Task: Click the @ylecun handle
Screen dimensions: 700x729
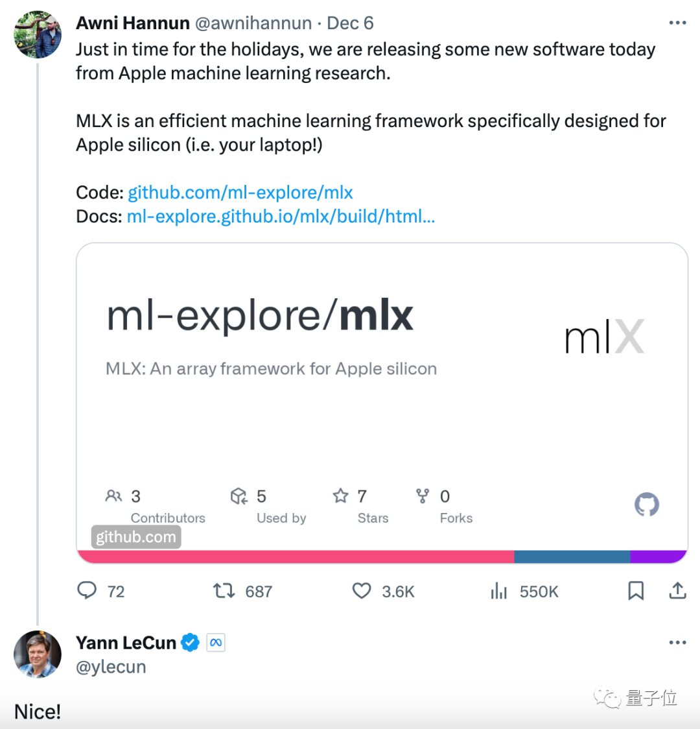Action: point(111,667)
